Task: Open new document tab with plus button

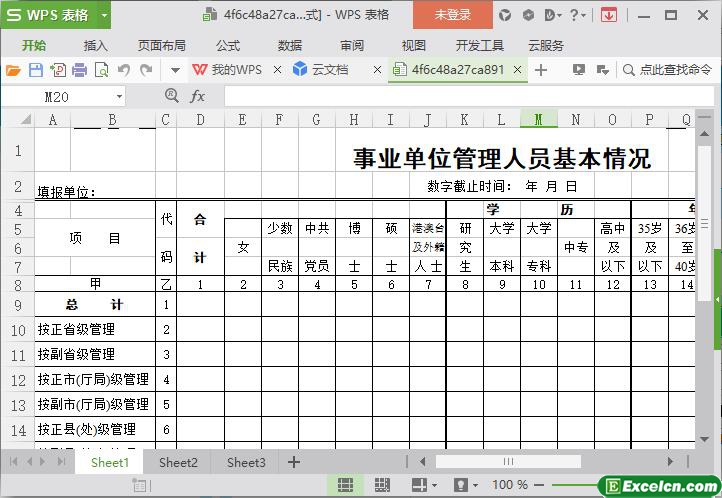Action: (x=541, y=70)
